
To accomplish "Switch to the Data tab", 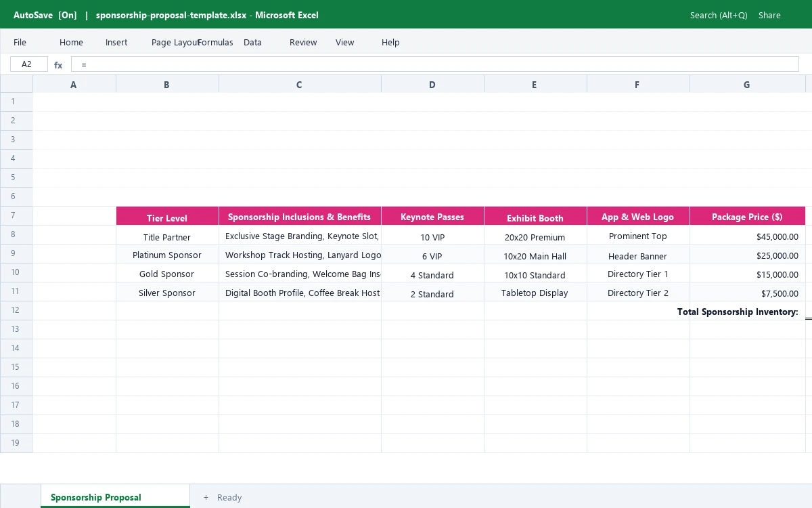I will pyautogui.click(x=252, y=42).
